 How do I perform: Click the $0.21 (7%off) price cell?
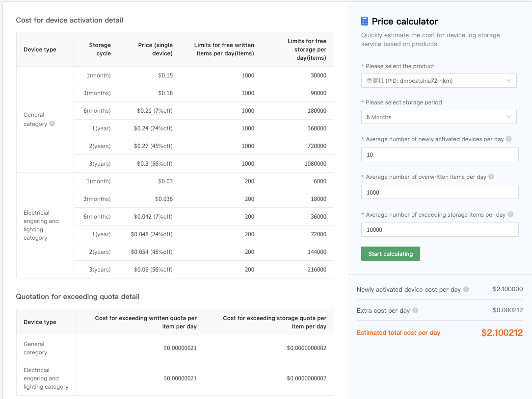click(155, 110)
